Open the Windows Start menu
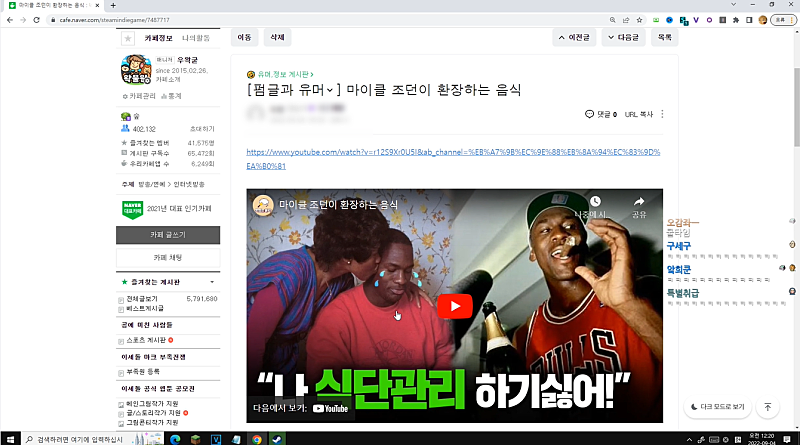800x445 pixels. pyautogui.click(x=10, y=439)
